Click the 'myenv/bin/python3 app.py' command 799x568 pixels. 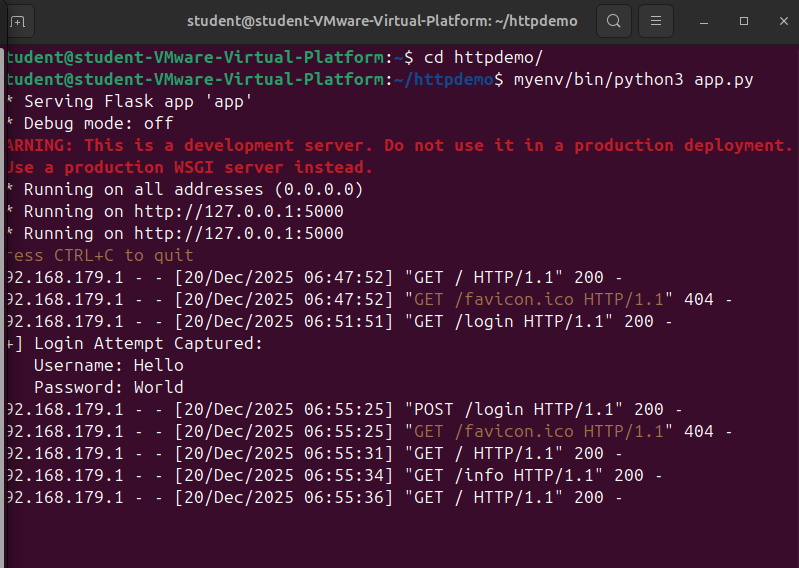(x=633, y=79)
